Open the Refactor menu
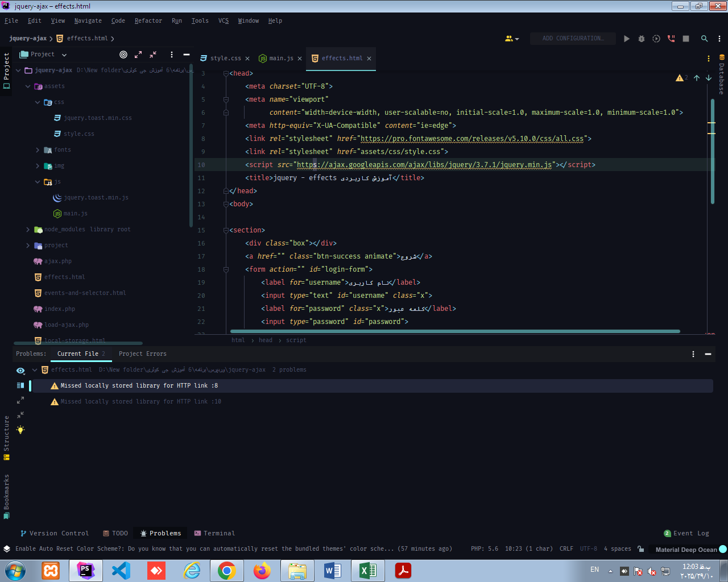Screen dimensions: 728x582 pos(148,20)
